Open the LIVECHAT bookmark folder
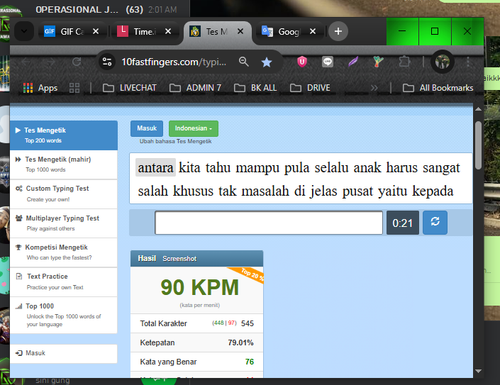The height and width of the screenshot is (385, 500). pos(129,88)
